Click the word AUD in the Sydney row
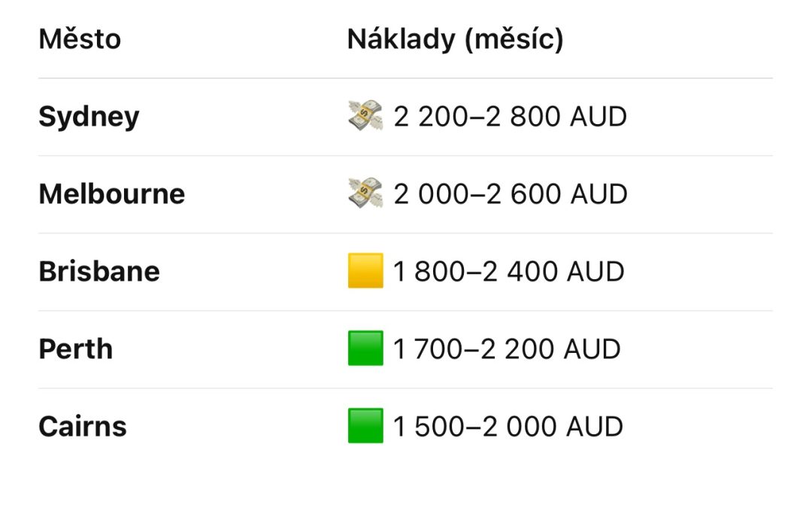This screenshot has width=812, height=508. pyautogui.click(x=598, y=117)
